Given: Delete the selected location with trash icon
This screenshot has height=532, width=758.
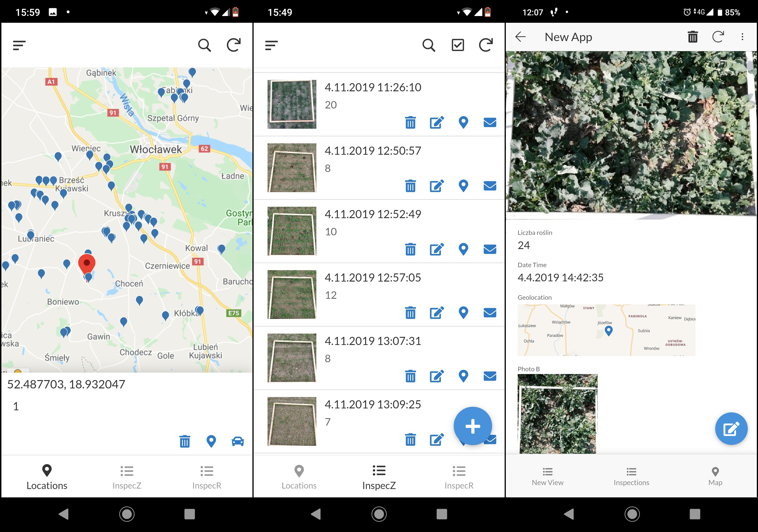Looking at the screenshot, I should tap(185, 441).
